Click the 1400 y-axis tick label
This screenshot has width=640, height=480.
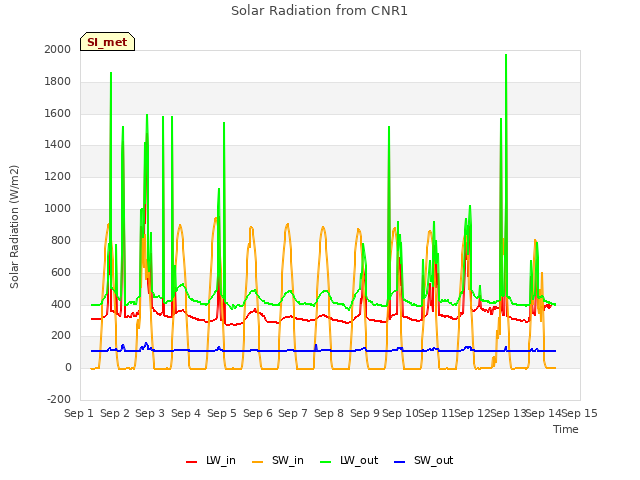click(58, 144)
